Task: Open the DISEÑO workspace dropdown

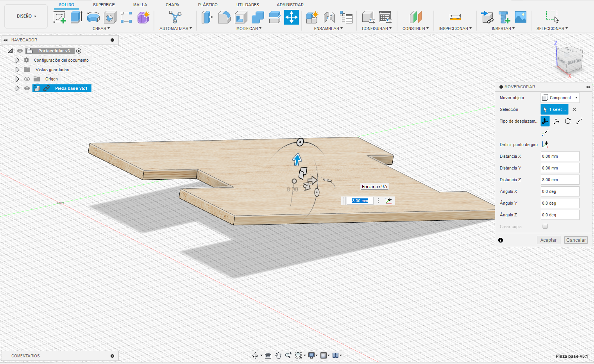Action: coord(26,16)
